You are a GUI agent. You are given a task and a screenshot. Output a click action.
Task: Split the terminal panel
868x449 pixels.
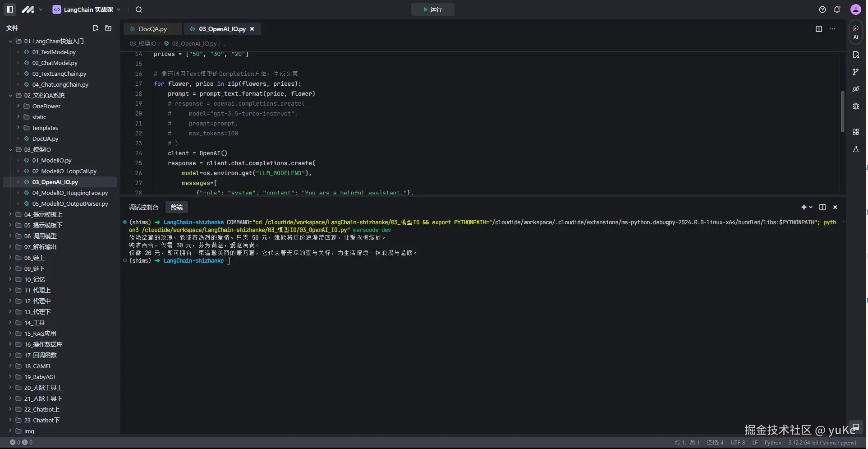coord(822,207)
